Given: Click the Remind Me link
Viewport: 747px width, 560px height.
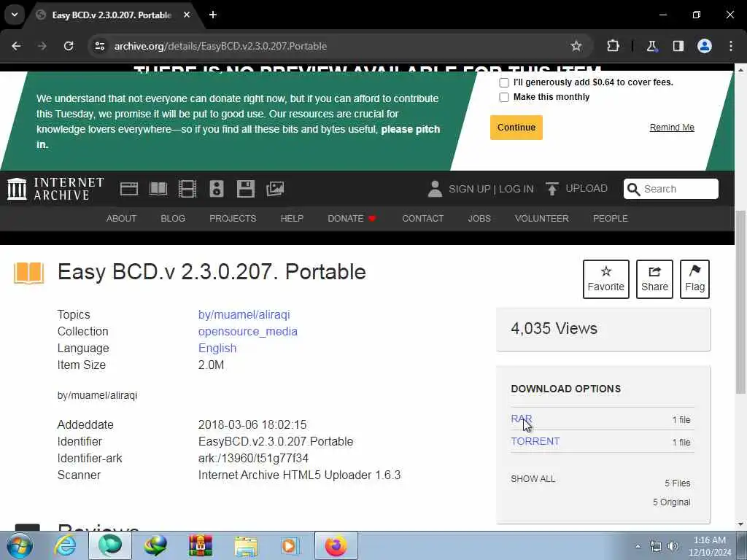Looking at the screenshot, I should [672, 128].
